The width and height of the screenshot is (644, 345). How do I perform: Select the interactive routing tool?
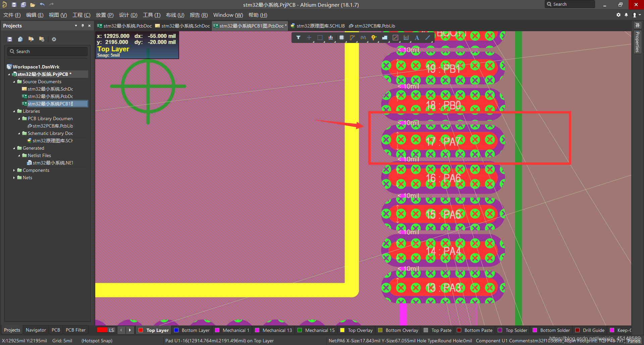(x=352, y=38)
